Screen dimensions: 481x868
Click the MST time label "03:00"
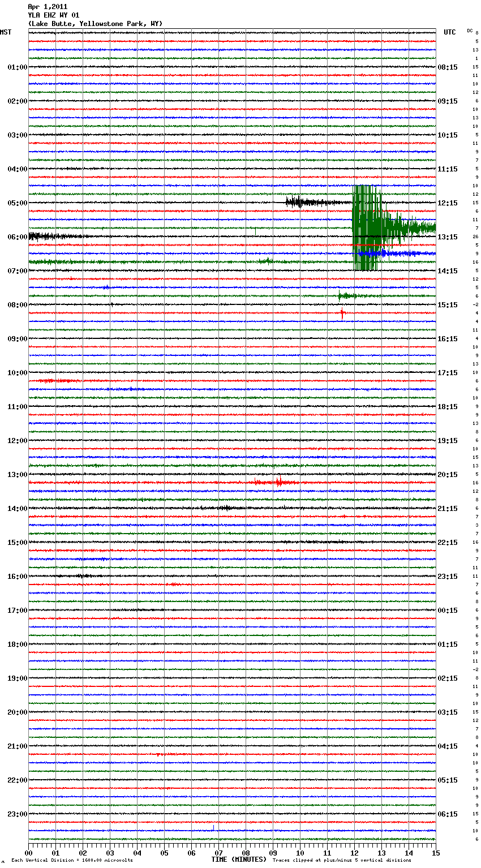(18, 135)
